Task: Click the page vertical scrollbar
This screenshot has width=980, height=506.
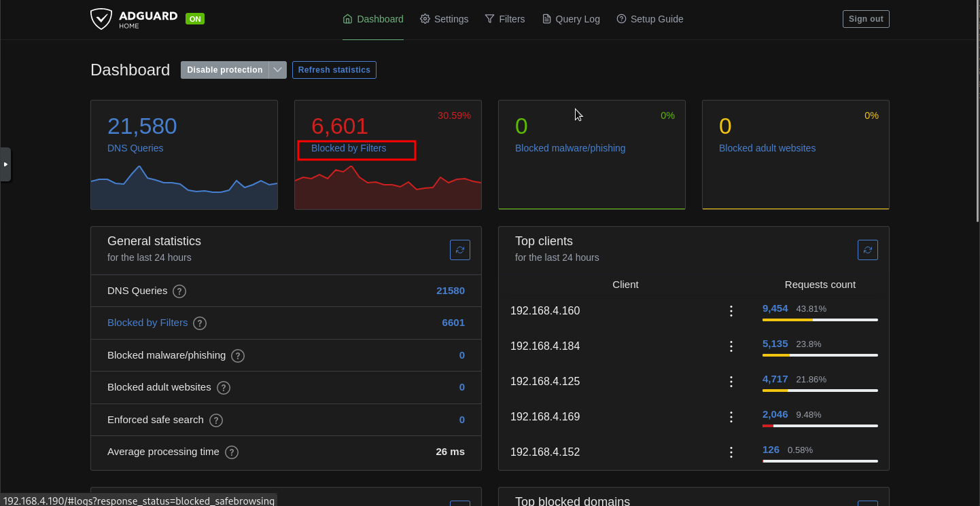Action: pyautogui.click(x=977, y=111)
